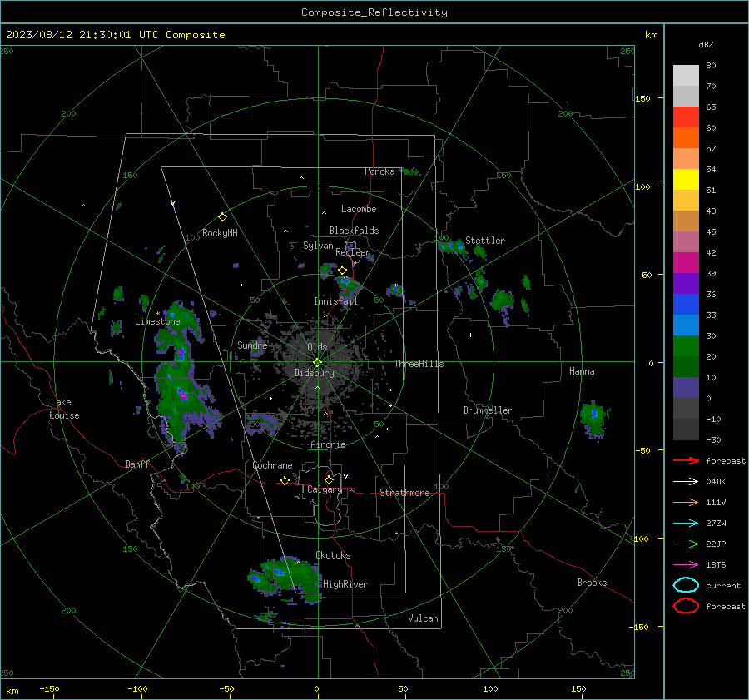The image size is (749, 700).
Task: Select the yellow 51-54 dBZ swatch
Action: click(x=686, y=180)
